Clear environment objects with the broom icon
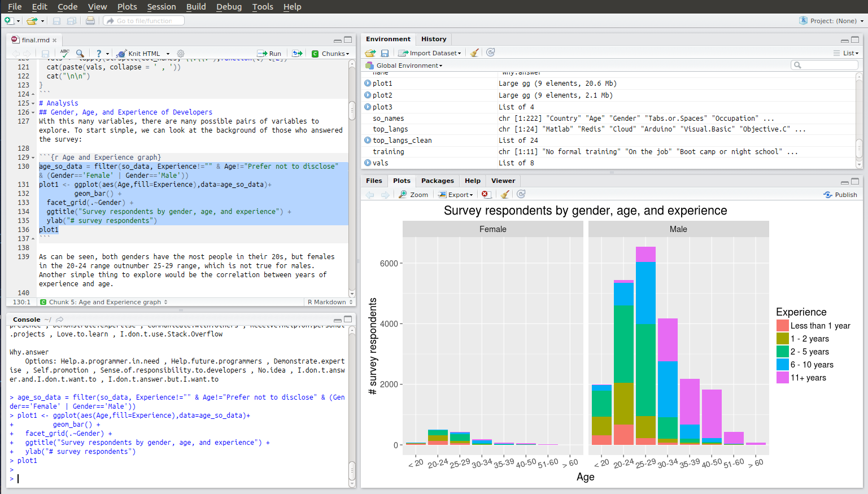The width and height of the screenshot is (868, 494). pos(474,53)
